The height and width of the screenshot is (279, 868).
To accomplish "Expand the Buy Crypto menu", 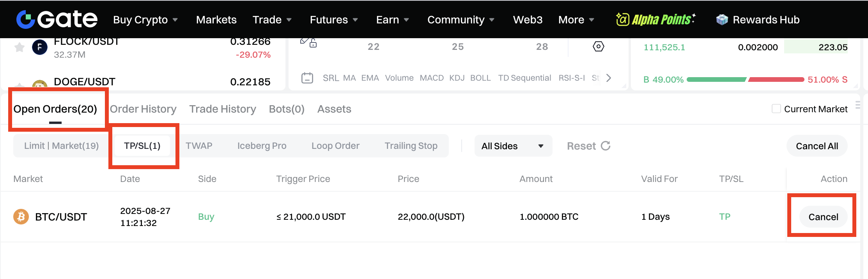I will point(145,19).
